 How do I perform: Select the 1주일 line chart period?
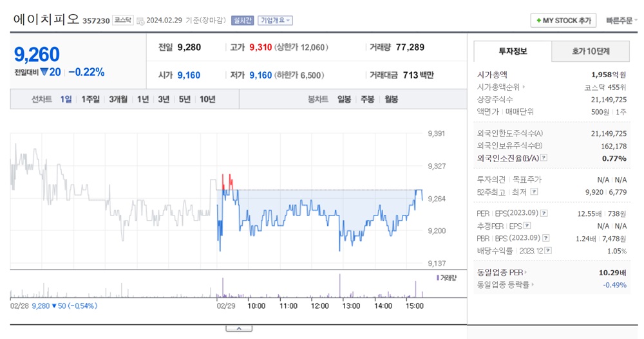pos(90,99)
